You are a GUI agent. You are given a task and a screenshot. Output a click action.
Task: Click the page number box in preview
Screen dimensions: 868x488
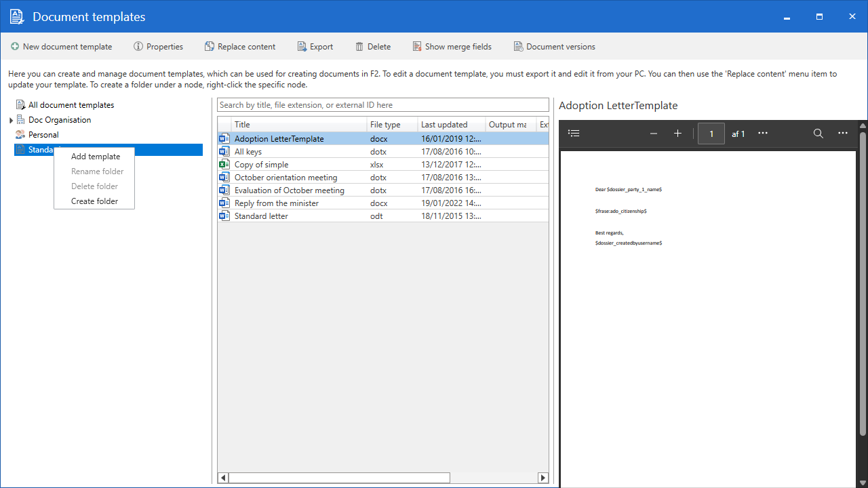711,134
